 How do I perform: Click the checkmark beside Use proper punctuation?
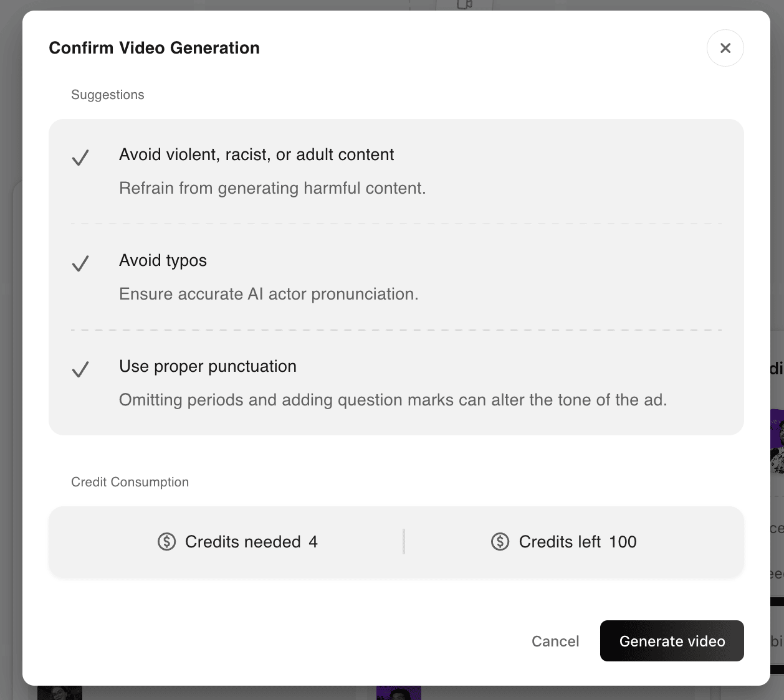click(80, 369)
